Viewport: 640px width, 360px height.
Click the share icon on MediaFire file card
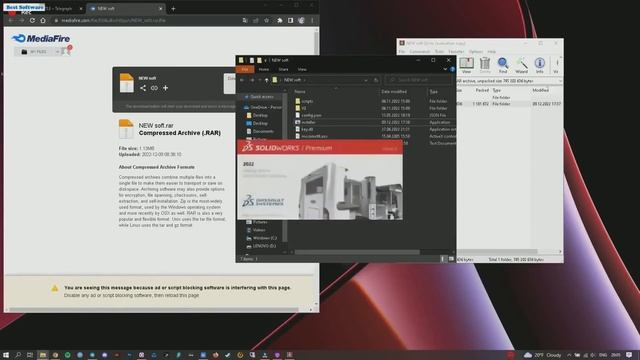(143, 88)
